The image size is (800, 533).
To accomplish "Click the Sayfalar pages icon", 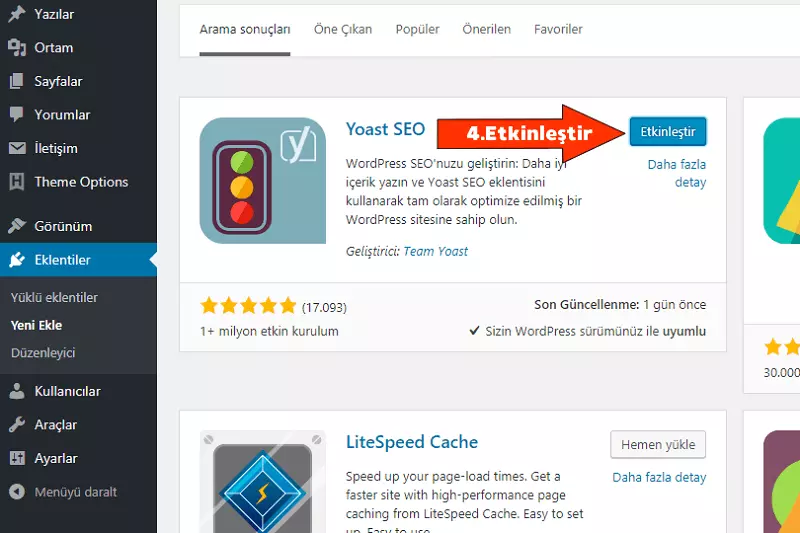I will point(16,81).
